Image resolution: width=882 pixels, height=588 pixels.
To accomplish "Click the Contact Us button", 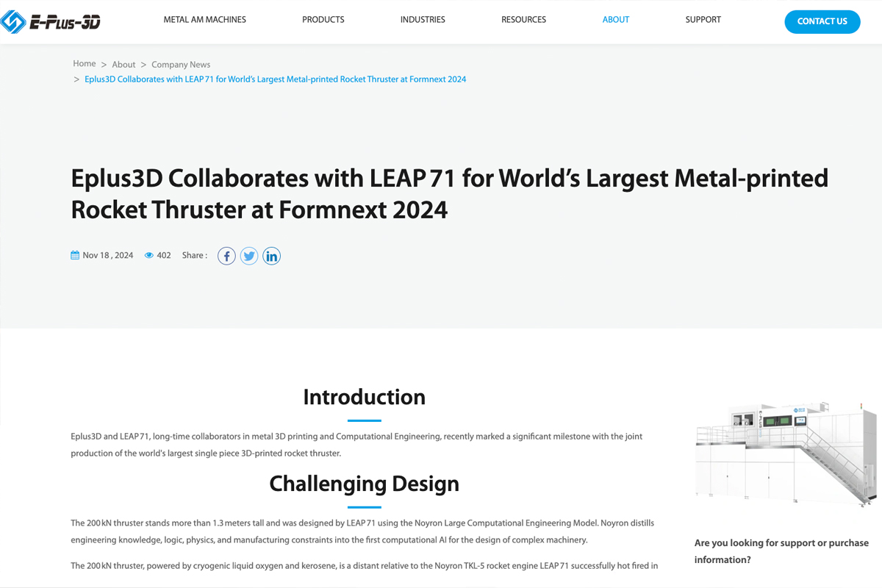I will (822, 21).
